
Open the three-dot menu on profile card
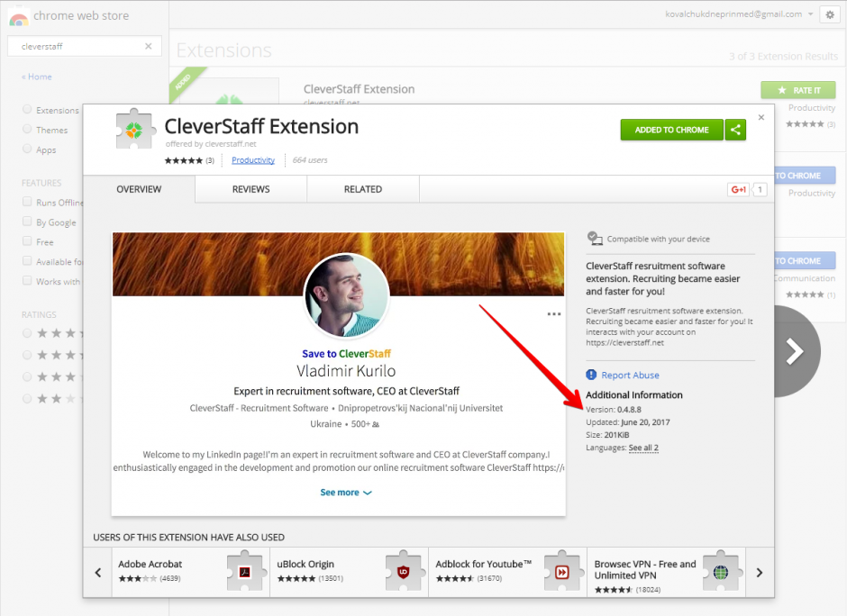(554, 314)
